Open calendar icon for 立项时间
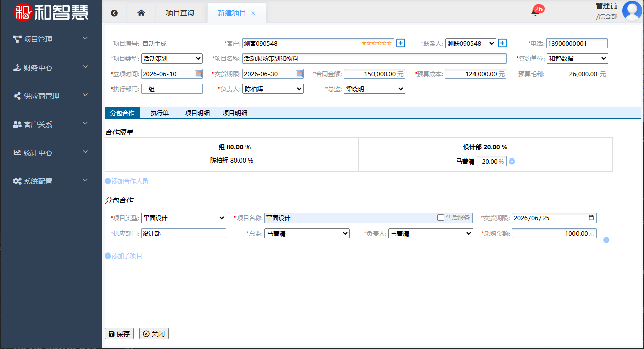 [x=198, y=74]
